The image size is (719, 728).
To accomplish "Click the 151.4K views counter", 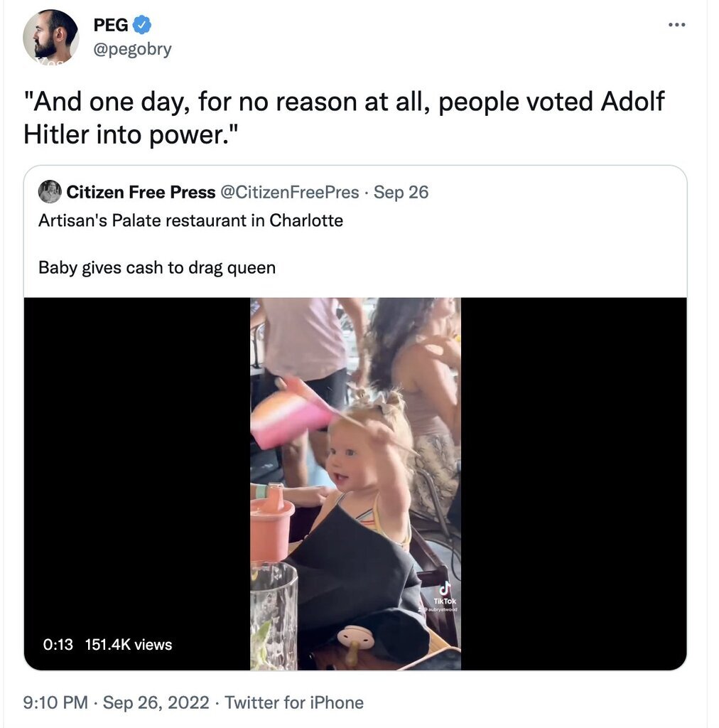I will click(x=129, y=645).
